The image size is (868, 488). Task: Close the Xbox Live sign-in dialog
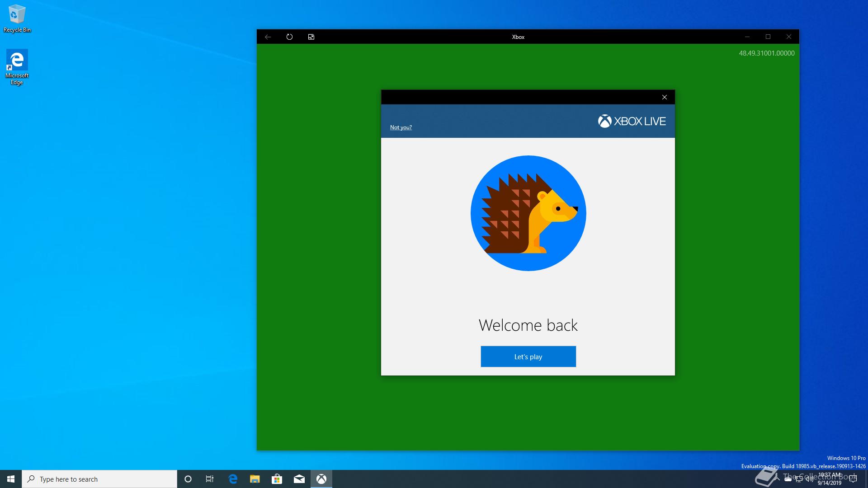pos(665,97)
